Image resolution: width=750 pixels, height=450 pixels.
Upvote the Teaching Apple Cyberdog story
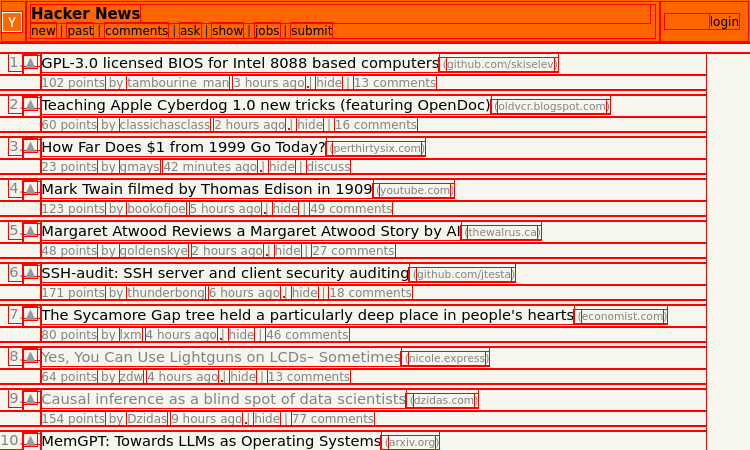(31, 104)
